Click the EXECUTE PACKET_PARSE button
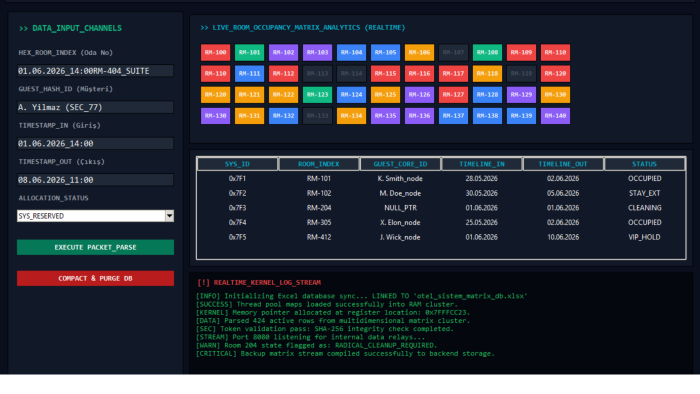 (96, 247)
